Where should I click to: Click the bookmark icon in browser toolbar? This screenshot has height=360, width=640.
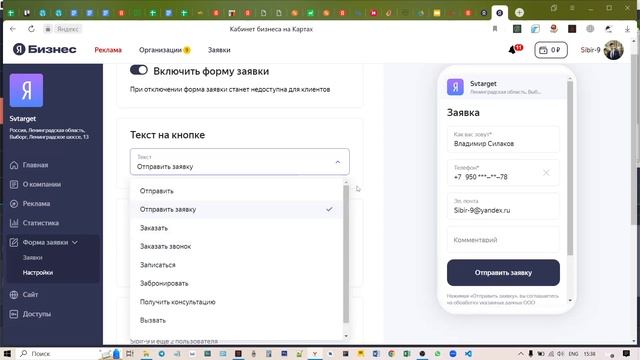495,29
